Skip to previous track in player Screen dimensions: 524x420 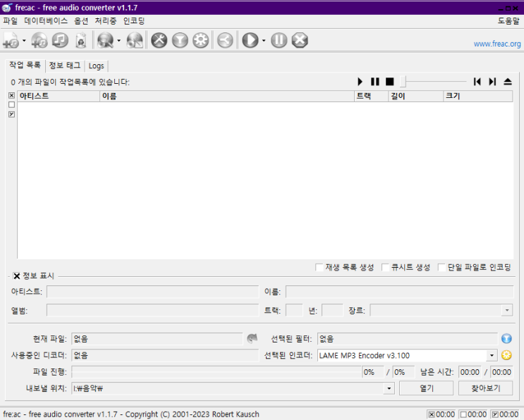pos(477,82)
